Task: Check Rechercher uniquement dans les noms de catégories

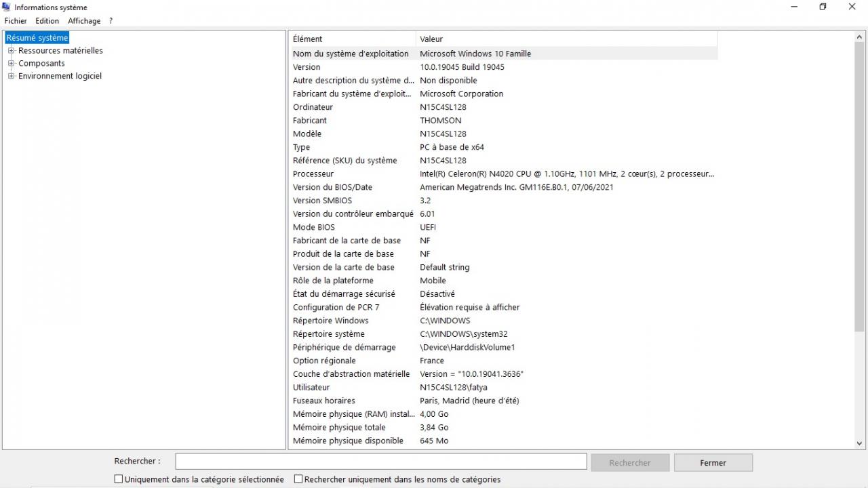Action: pos(298,479)
